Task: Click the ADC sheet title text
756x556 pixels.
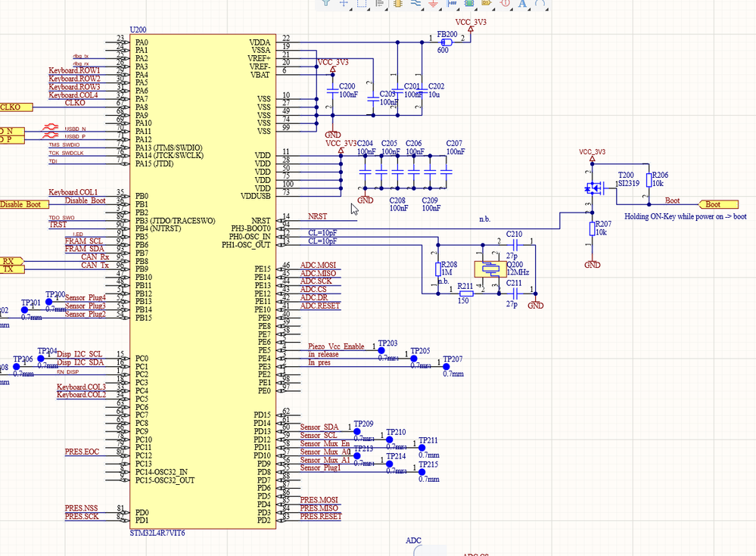Action: tap(413, 541)
